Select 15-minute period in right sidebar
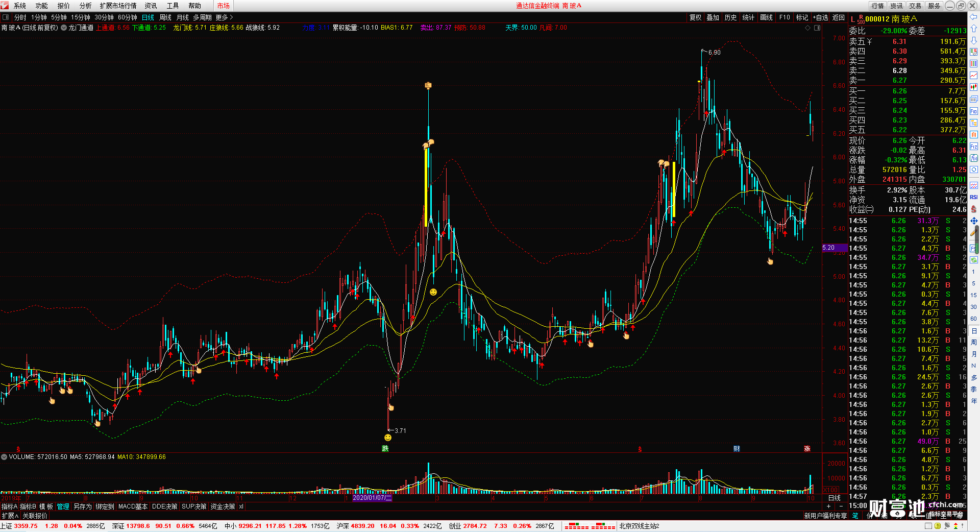Image resolution: width=980 pixels, height=532 pixels. point(973,295)
